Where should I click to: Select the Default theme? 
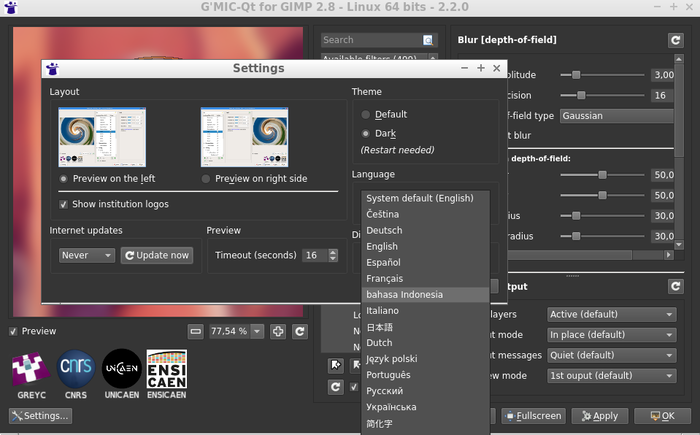coord(366,115)
